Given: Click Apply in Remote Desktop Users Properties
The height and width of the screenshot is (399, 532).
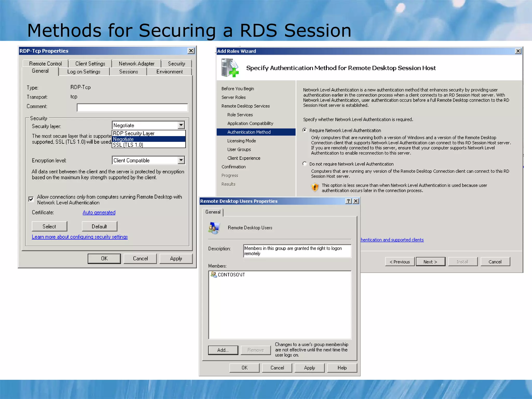Looking at the screenshot, I should coord(310,368).
